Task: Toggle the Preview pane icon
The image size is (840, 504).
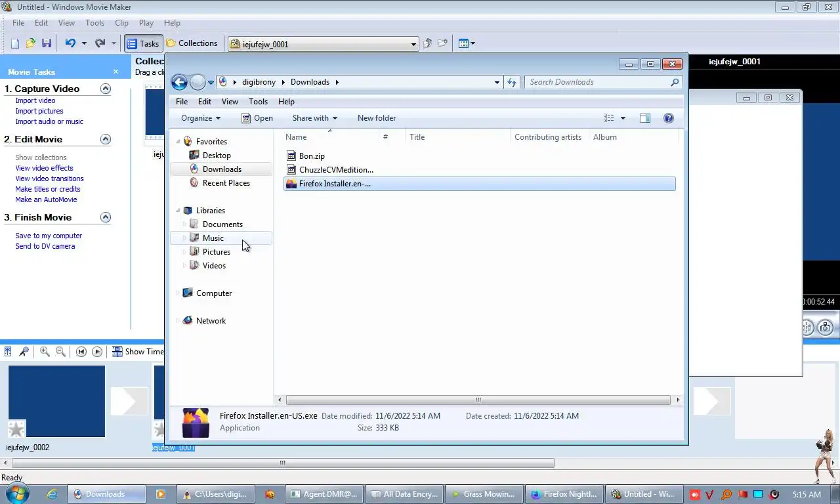Action: coord(645,118)
